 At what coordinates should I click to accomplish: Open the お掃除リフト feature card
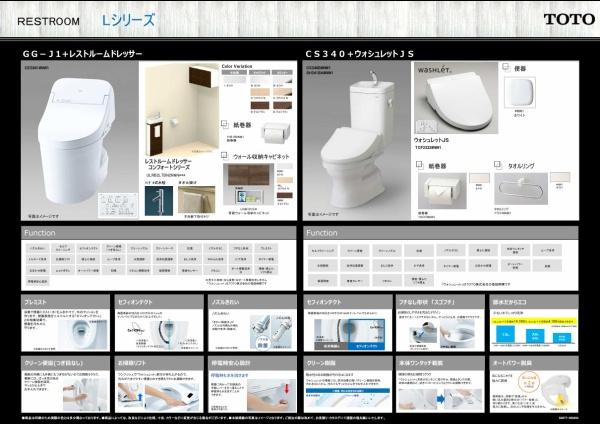tap(159, 385)
